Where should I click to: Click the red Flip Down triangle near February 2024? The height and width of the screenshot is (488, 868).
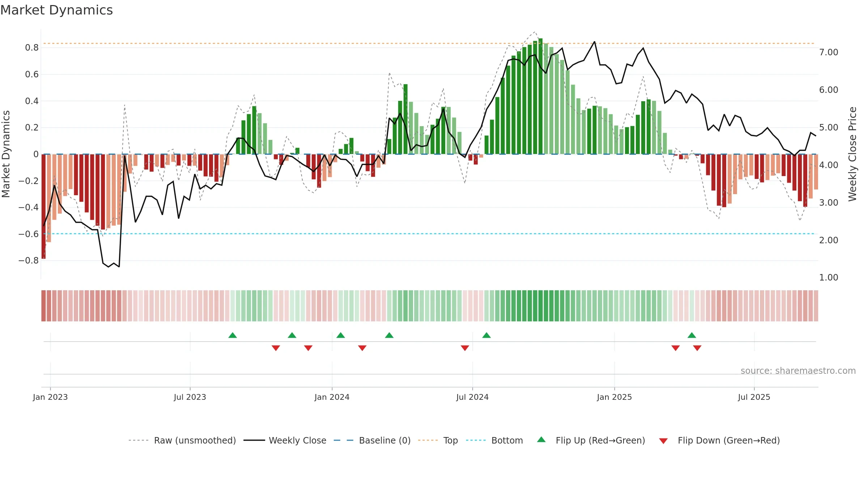click(362, 348)
